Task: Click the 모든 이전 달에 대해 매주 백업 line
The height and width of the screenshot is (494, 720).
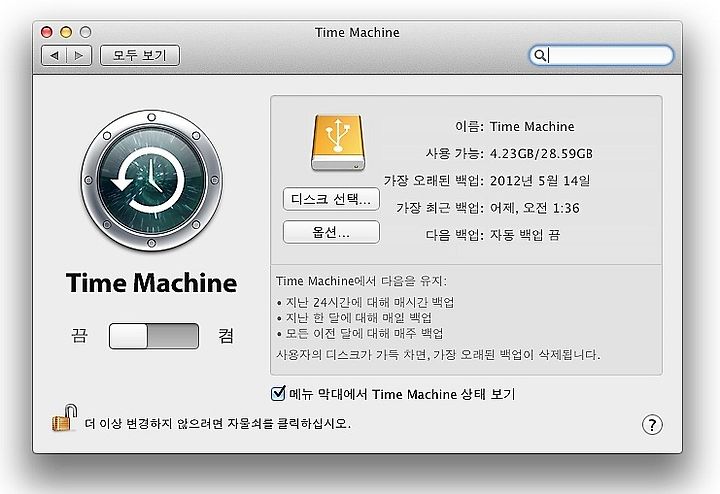Action: pos(360,333)
